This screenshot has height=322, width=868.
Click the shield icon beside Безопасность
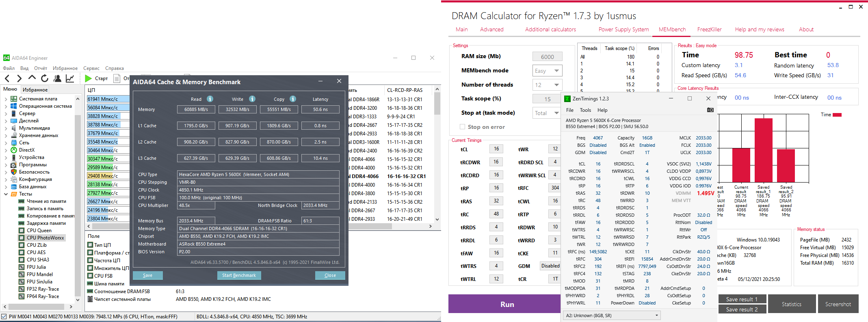[14, 172]
